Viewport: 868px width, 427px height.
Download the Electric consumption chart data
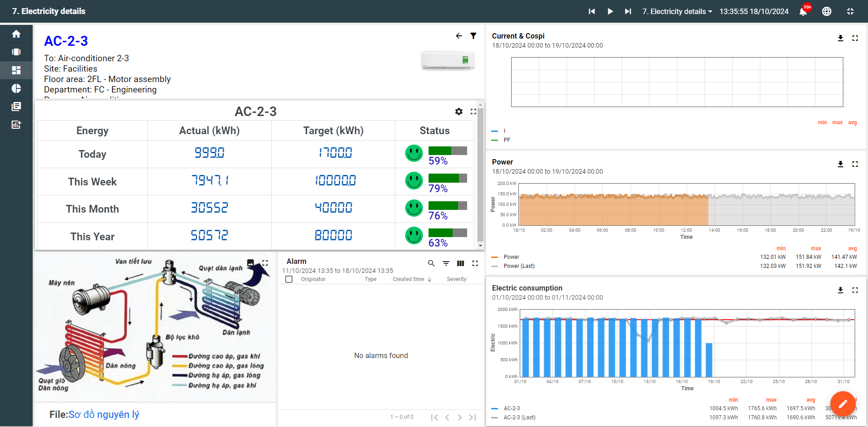840,290
